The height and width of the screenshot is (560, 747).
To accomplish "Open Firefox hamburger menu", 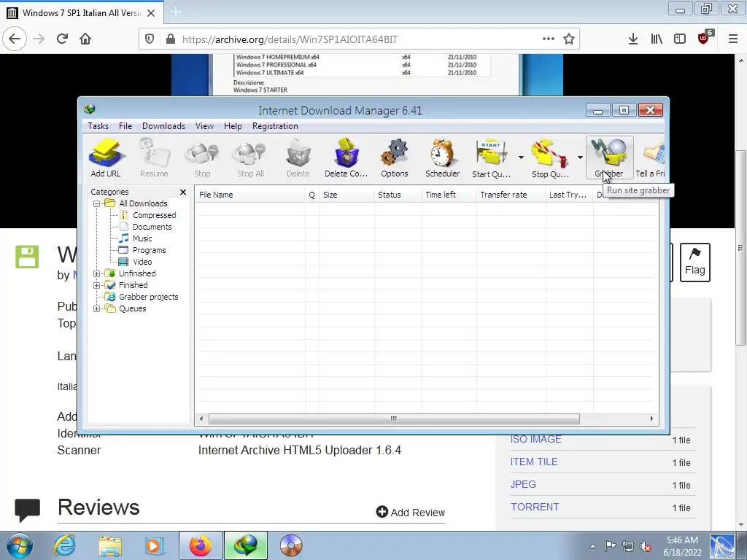I will pyautogui.click(x=733, y=39).
